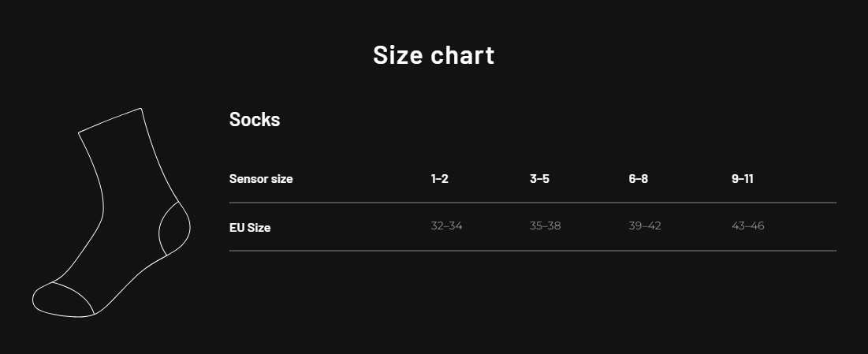The height and width of the screenshot is (354, 868).
Task: Click the word 'chart' in the title
Action: [462, 55]
